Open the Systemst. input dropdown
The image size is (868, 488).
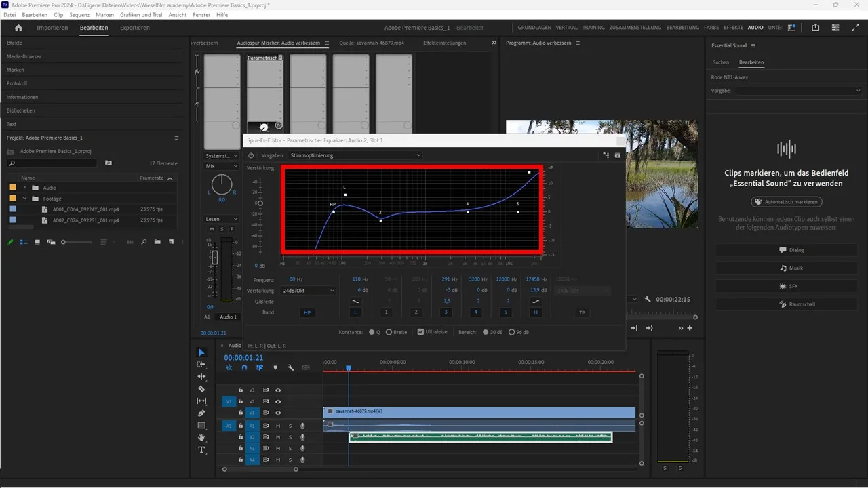222,156
